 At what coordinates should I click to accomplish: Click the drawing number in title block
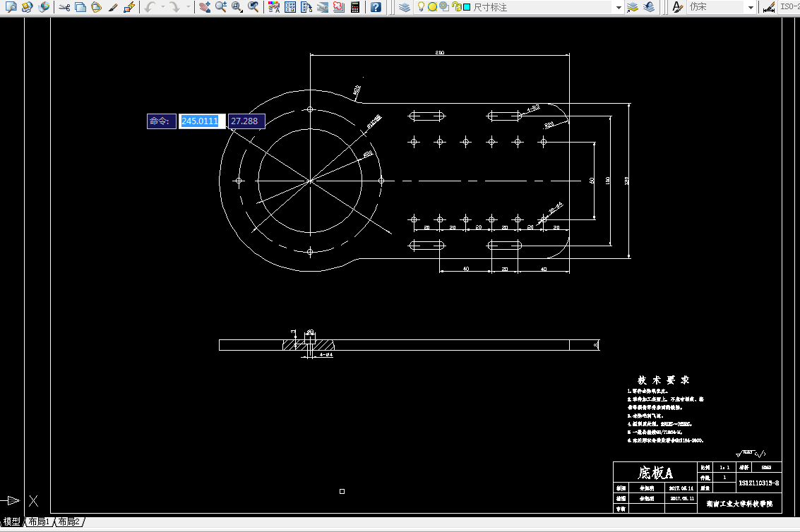[x=758, y=483]
